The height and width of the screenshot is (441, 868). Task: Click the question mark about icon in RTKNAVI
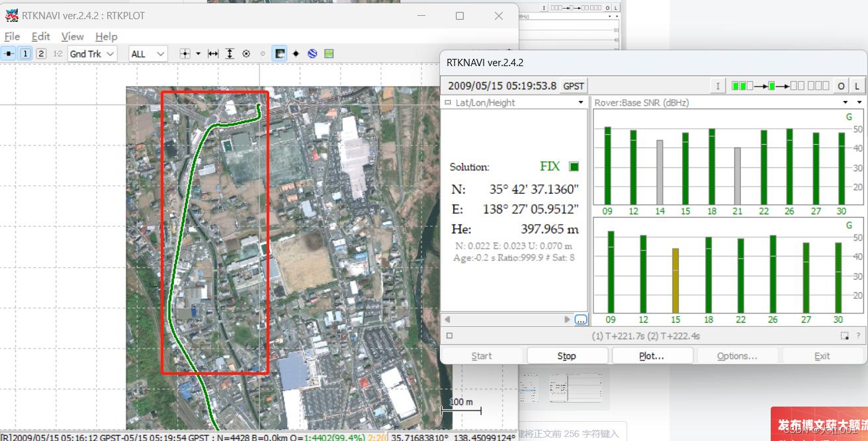coord(858,336)
